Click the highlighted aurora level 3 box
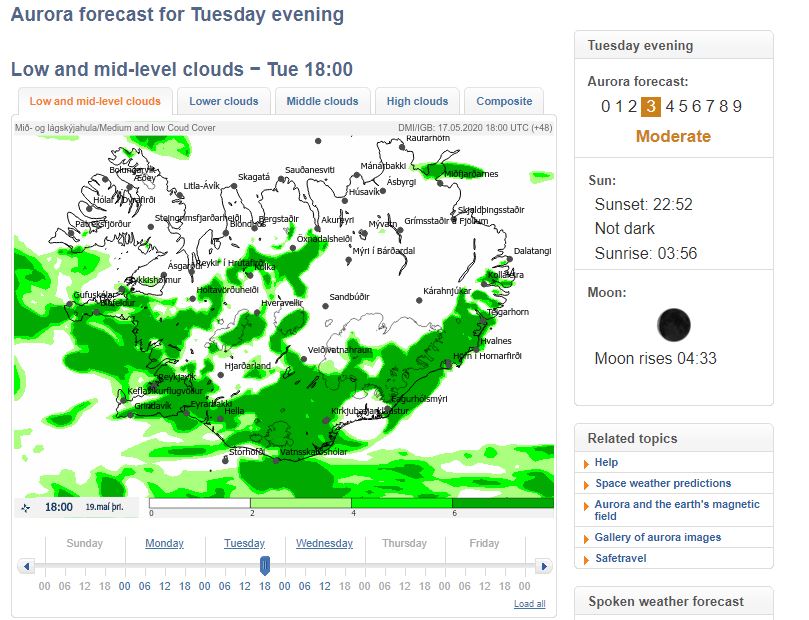This screenshot has height=620, width=809. click(x=651, y=107)
